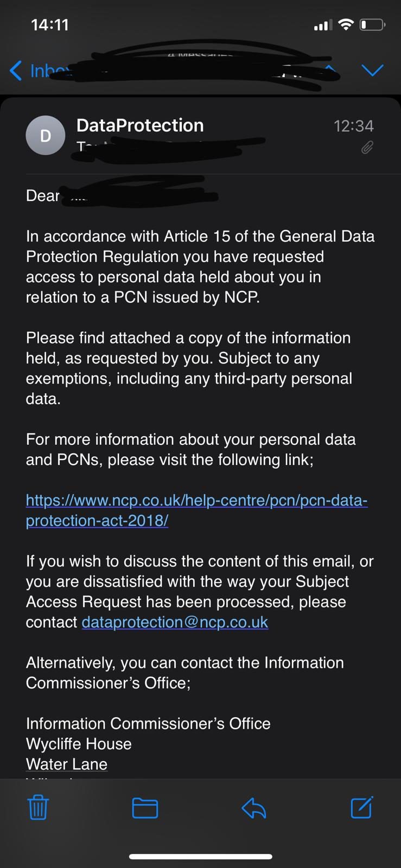The image size is (401, 868).
Task: Tap the reply arrow icon
Action: coord(253,808)
